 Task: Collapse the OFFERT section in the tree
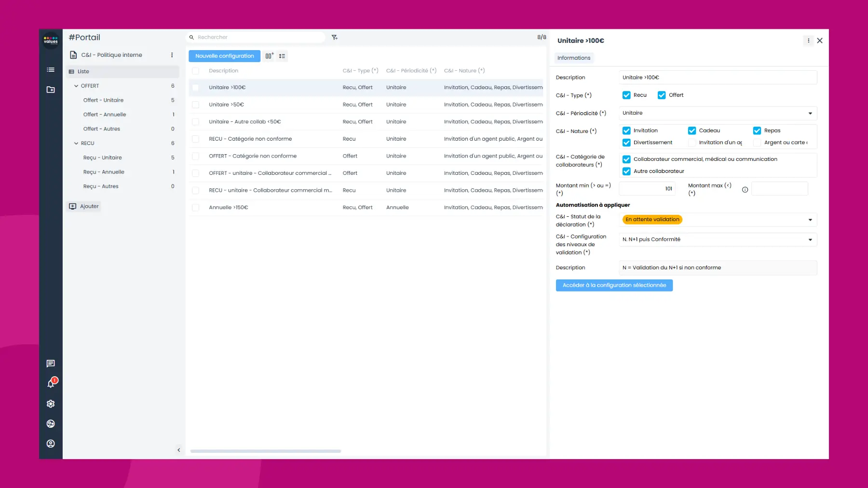point(76,85)
